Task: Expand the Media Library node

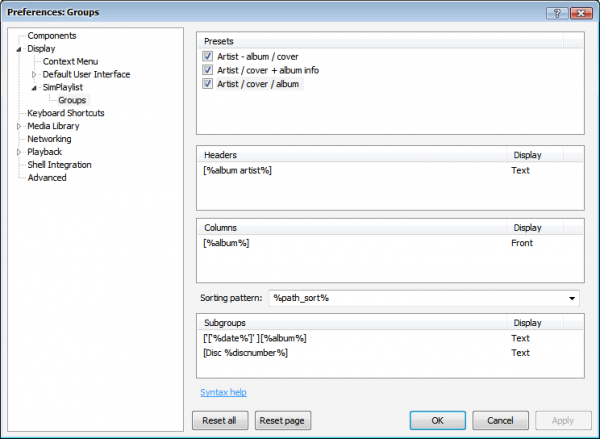Action: point(19,127)
